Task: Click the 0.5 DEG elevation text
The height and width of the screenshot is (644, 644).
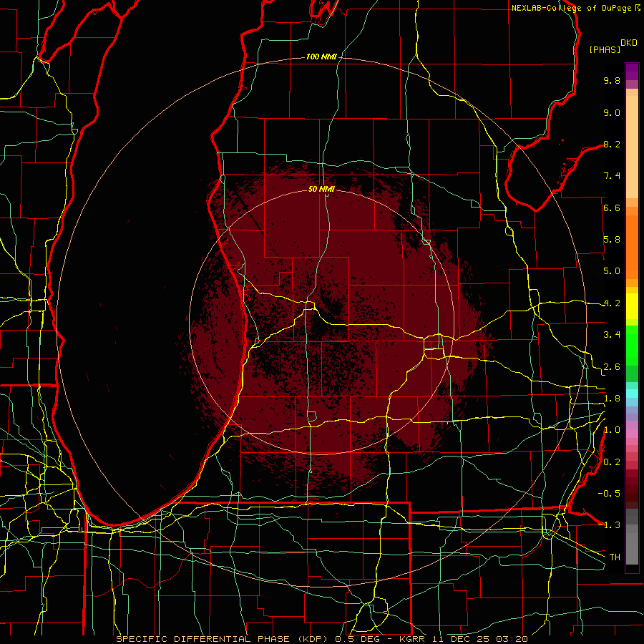Action: tap(358, 639)
